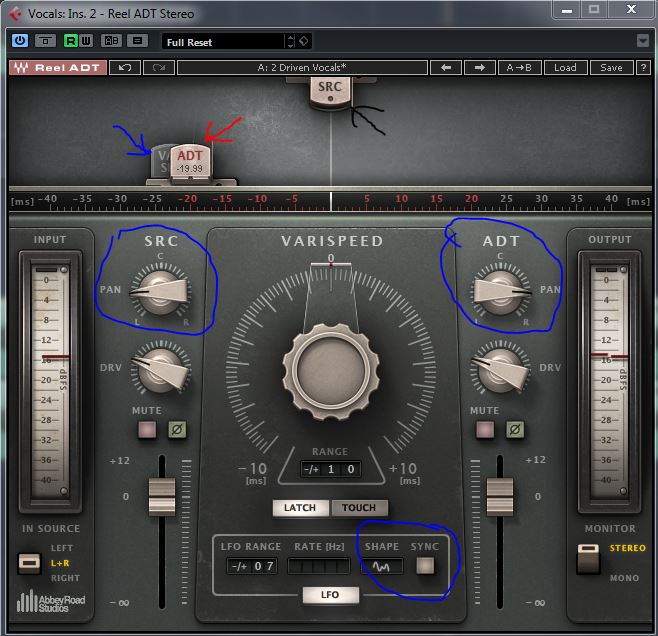
Task: Click the LFO RATE [Hz] field
Action: 319,566
